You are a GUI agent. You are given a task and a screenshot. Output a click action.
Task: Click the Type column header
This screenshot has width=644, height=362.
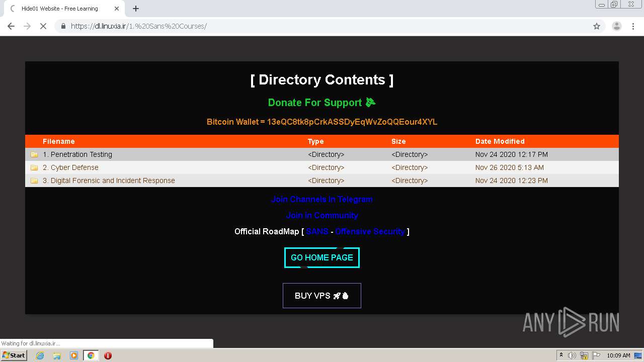click(315, 141)
